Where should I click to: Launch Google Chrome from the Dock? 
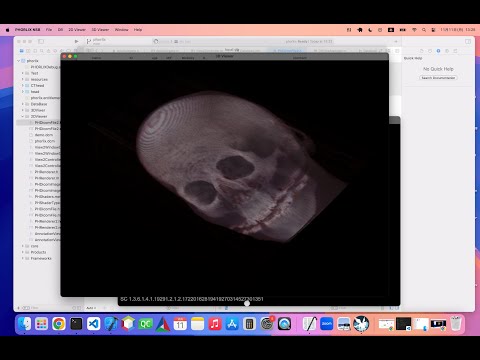(x=59, y=324)
